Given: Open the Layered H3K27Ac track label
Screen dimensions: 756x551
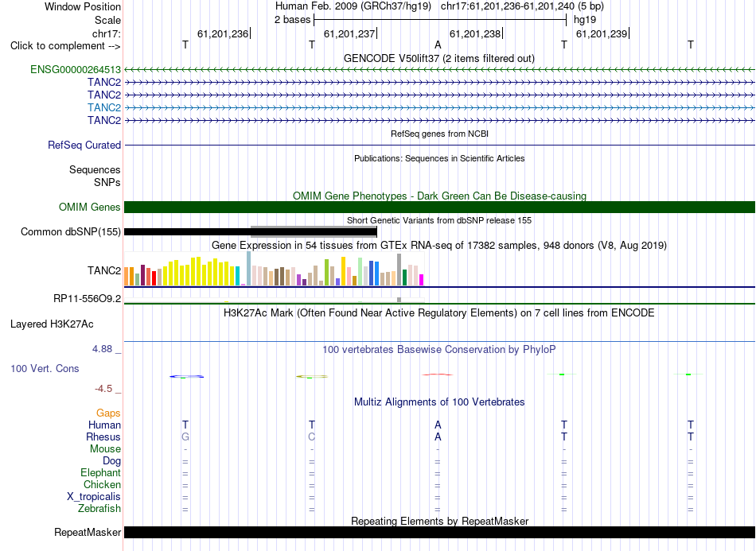Looking at the screenshot, I should point(52,324).
